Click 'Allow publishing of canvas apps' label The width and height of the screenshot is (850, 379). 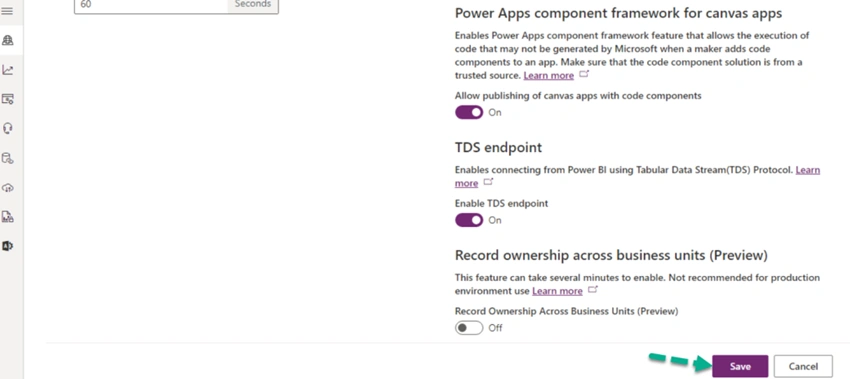click(x=578, y=95)
